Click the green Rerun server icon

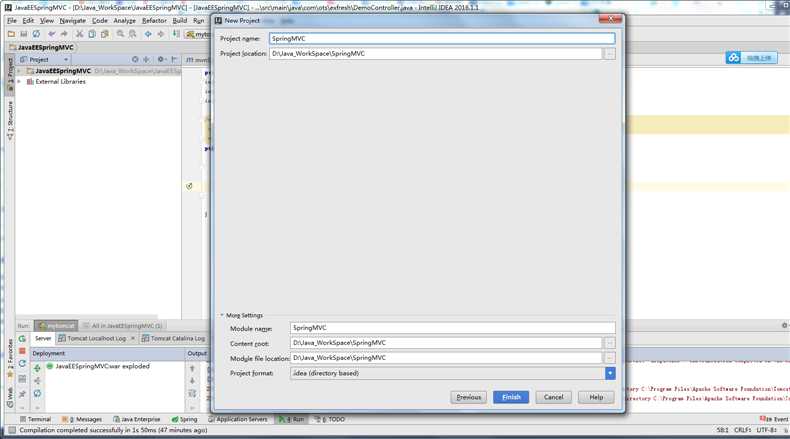pos(22,339)
